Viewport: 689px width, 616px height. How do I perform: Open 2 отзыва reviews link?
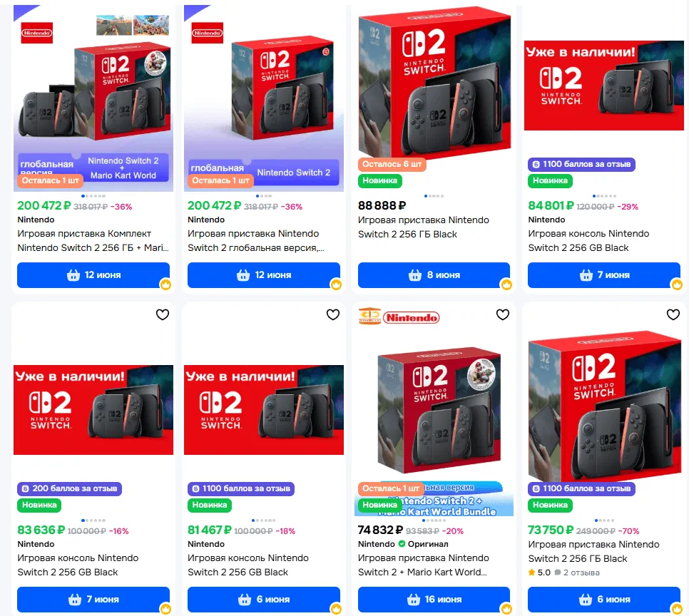point(577,573)
